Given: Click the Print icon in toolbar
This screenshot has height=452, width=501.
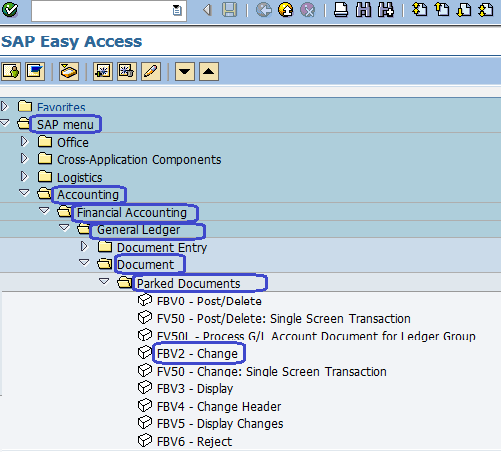Looking at the screenshot, I should (x=341, y=10).
